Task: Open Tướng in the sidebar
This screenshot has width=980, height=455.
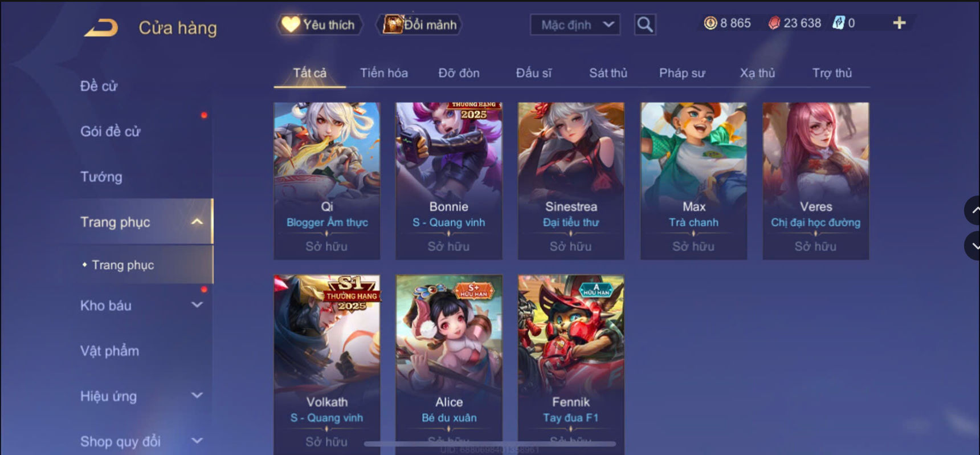Action: [x=101, y=177]
